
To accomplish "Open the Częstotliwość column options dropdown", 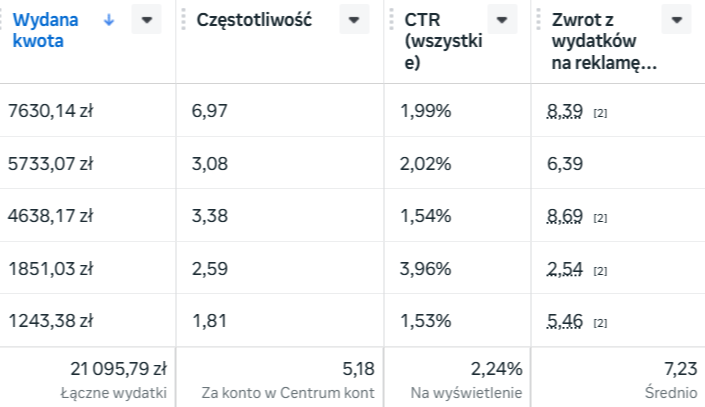I will point(354,20).
